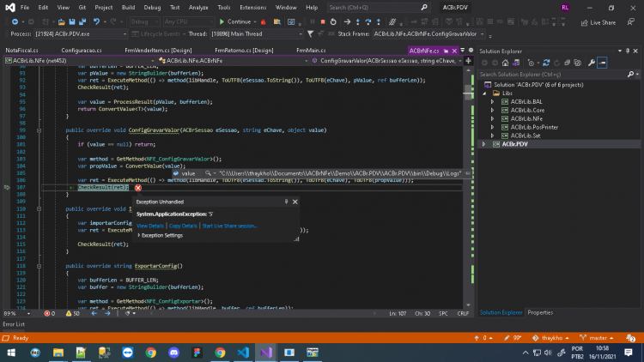Expand the Exception Settings section
The width and height of the screenshot is (644, 362).
pos(139,235)
